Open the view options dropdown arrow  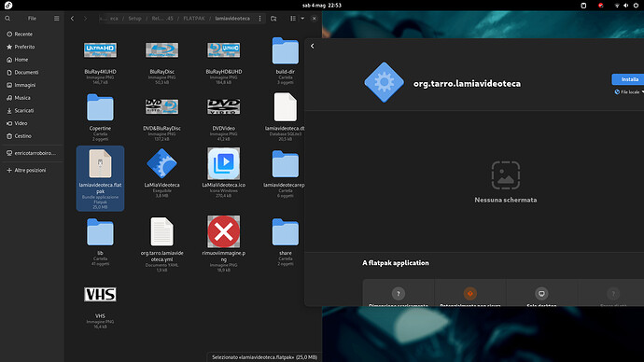tap(302, 19)
